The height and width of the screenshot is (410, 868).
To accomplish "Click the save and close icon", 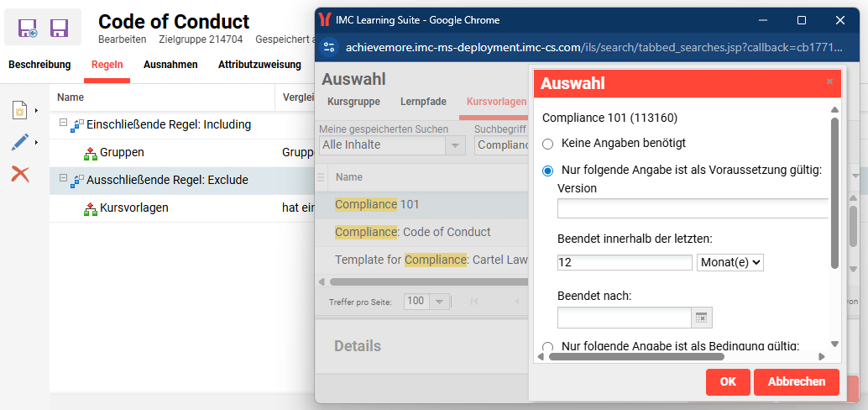I will pyautogui.click(x=28, y=29).
